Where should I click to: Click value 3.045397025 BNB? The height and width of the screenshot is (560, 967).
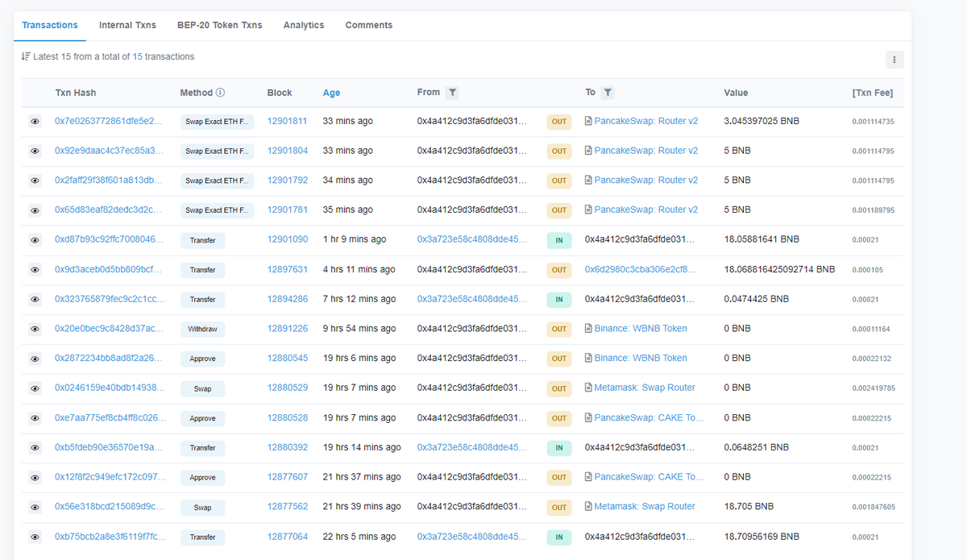[x=762, y=121]
